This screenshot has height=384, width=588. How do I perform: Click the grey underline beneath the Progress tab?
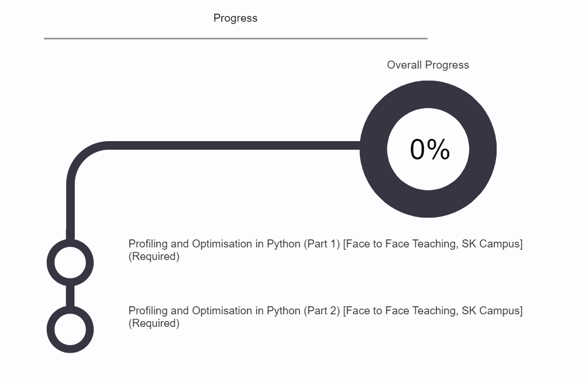click(x=235, y=38)
